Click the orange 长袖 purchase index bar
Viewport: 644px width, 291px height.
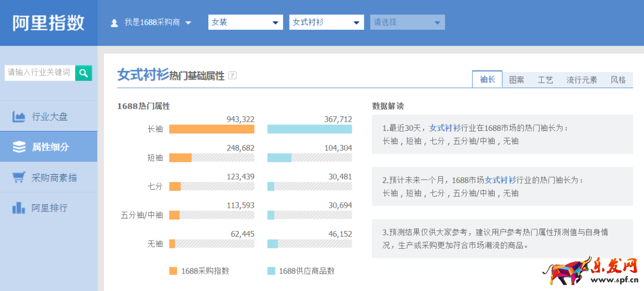click(x=212, y=129)
